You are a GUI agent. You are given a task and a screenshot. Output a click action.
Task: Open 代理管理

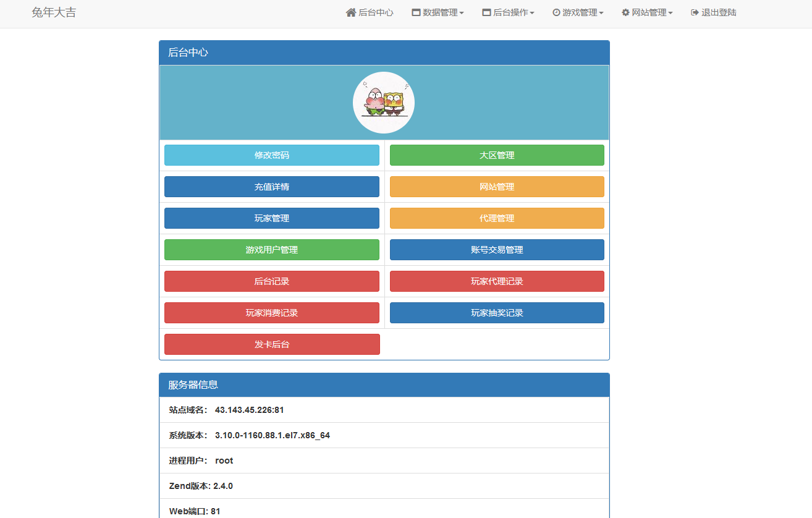(497, 218)
